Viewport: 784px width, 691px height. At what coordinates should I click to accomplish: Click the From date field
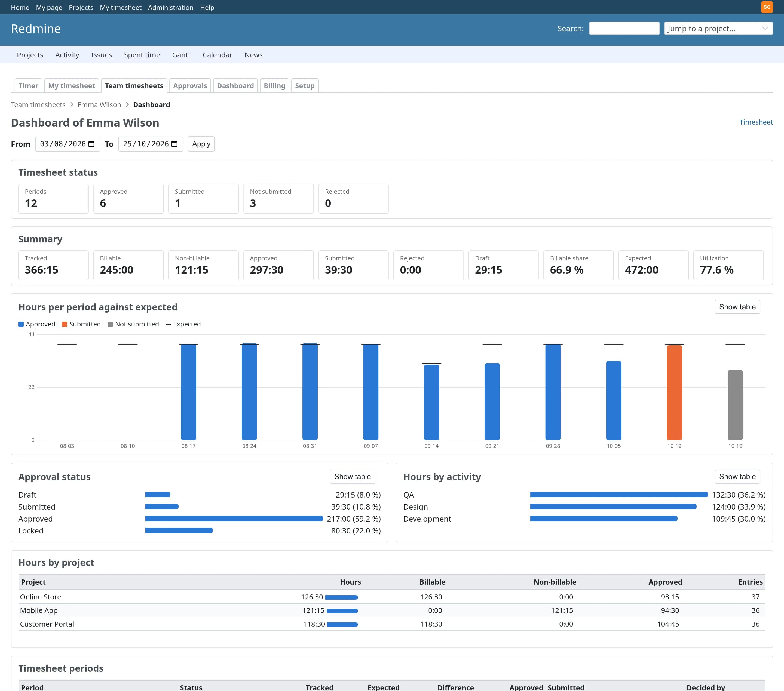click(x=68, y=144)
